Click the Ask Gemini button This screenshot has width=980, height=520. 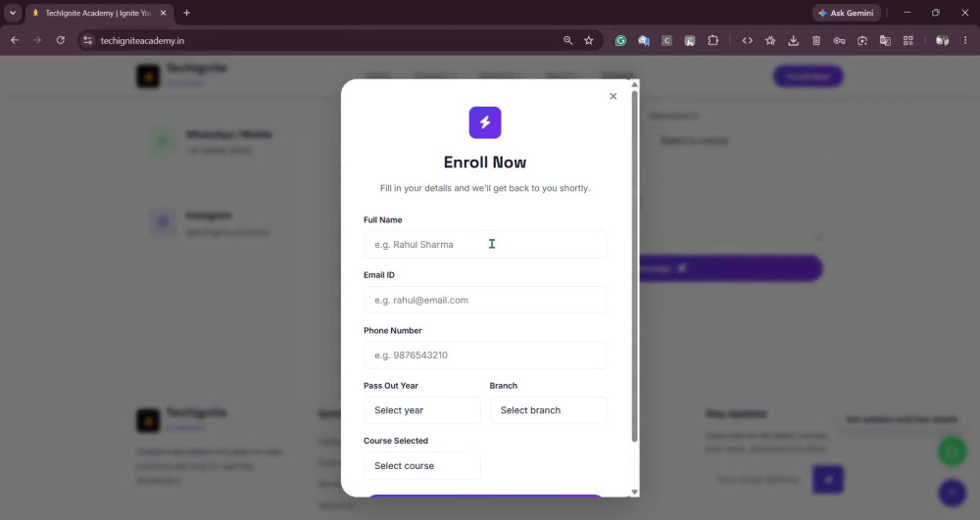tap(847, 13)
